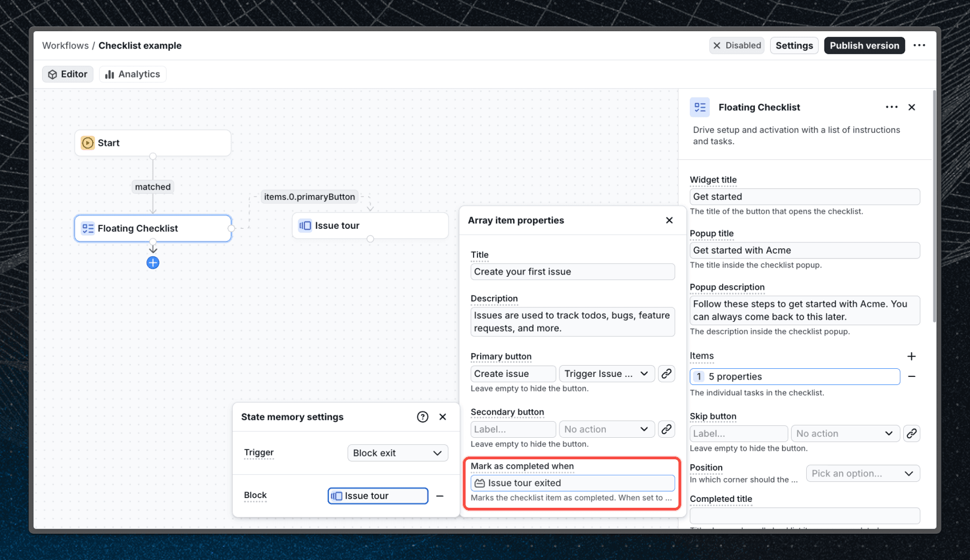Click the Widget title input field

(x=804, y=197)
